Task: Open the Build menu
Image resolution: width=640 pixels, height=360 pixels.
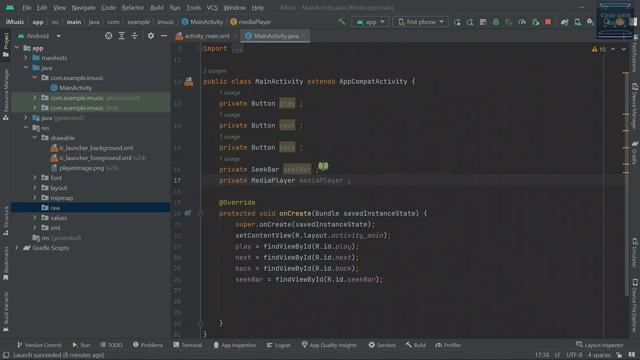Action: click(x=157, y=8)
